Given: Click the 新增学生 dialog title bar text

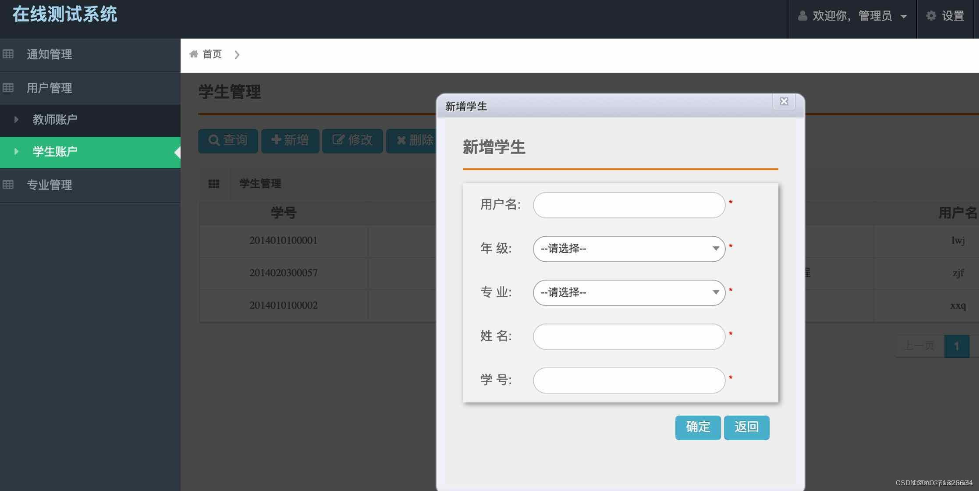Looking at the screenshot, I should pos(466,107).
